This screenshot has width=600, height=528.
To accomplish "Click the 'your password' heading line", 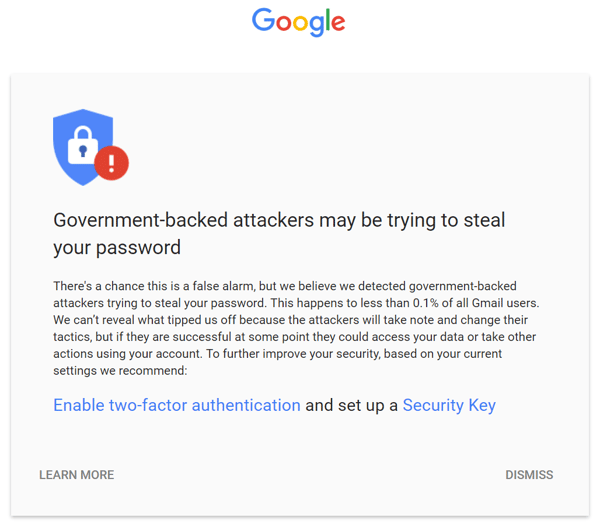I will click(x=116, y=247).
